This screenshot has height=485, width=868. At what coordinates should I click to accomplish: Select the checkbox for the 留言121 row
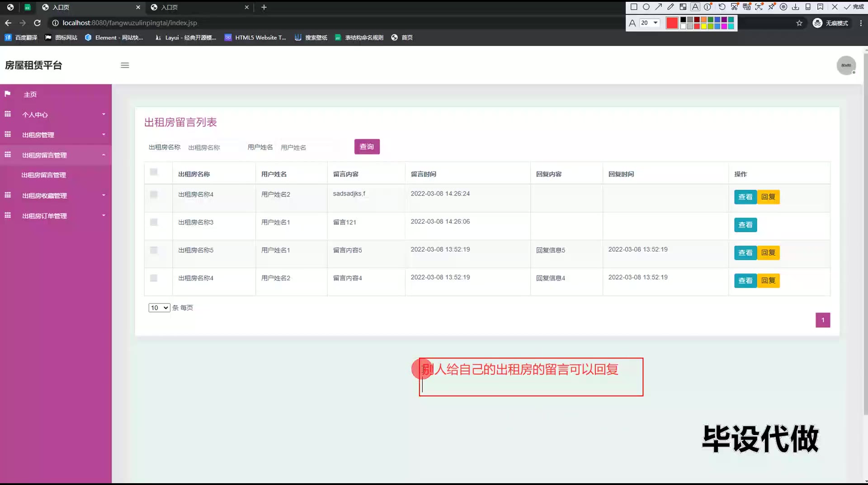click(x=154, y=222)
